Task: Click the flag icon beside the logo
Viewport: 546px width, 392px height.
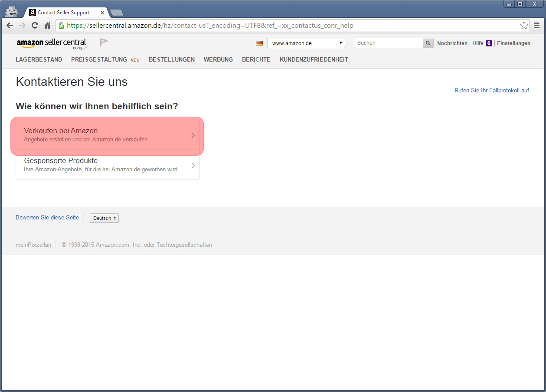Action: [104, 42]
